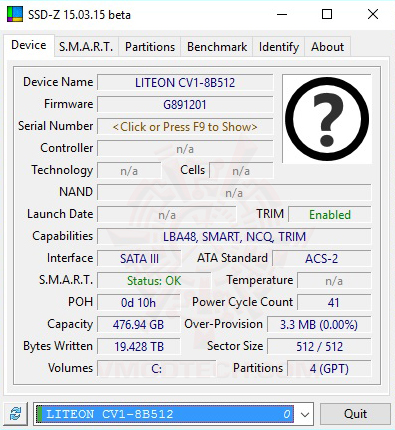395x430 pixels.
Task: Click the Volumes value C:
Action: pos(156,369)
